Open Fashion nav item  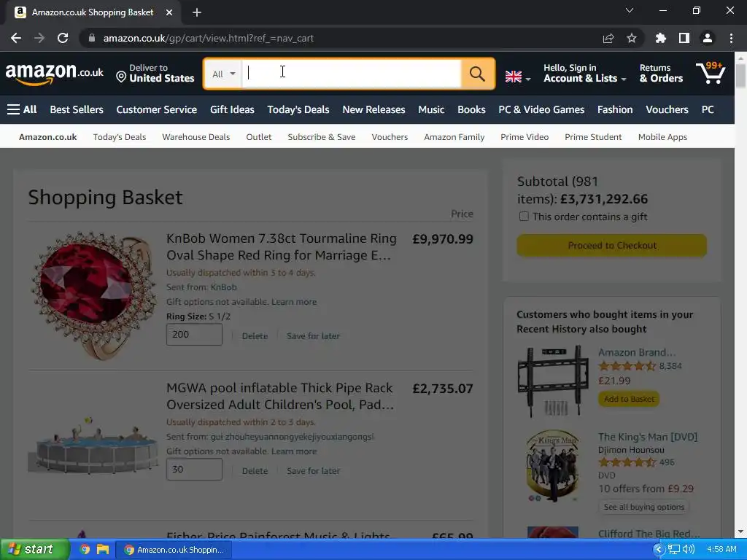tap(615, 109)
